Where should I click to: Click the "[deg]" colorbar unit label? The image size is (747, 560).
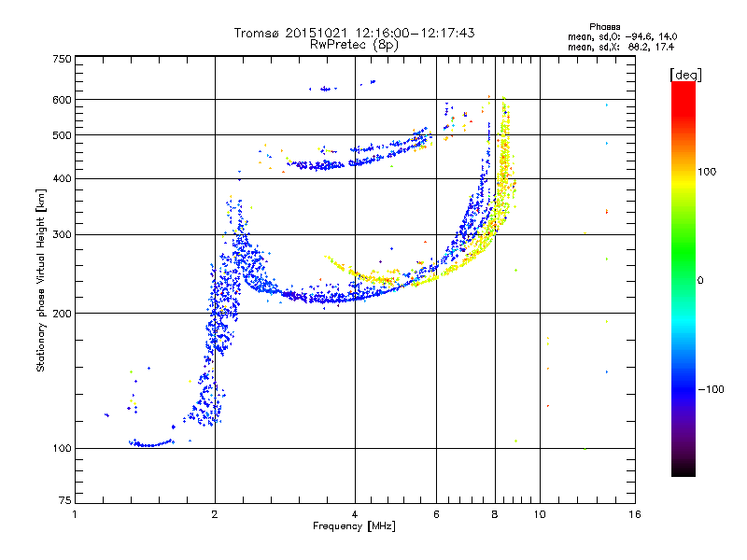685,75
